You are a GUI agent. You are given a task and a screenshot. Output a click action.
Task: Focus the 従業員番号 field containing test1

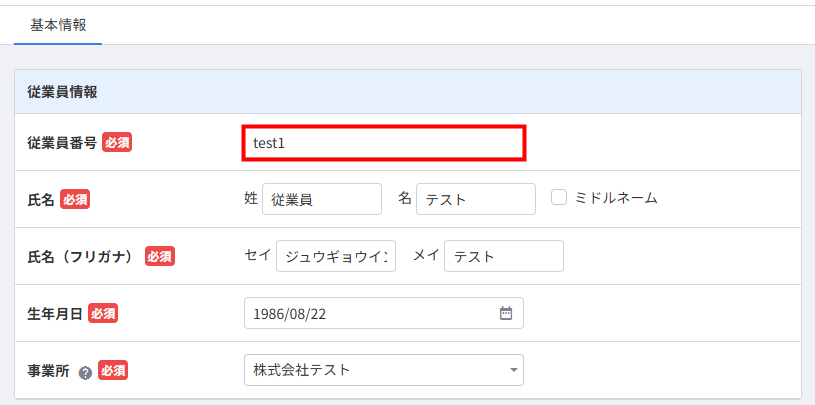point(383,143)
